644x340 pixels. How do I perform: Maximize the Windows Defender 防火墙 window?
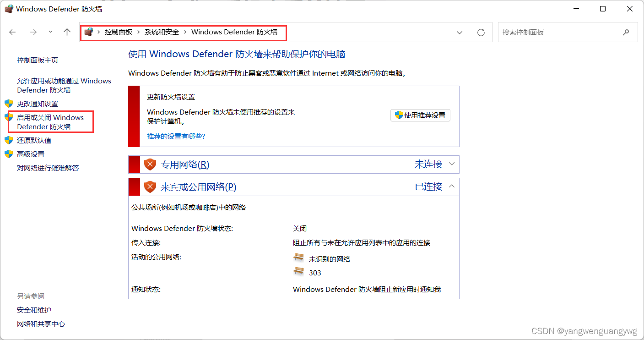[x=603, y=9]
